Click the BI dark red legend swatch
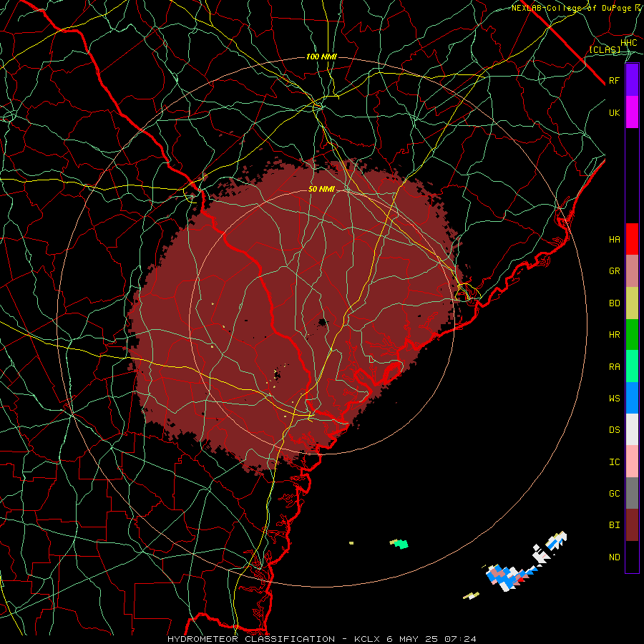 (632, 525)
